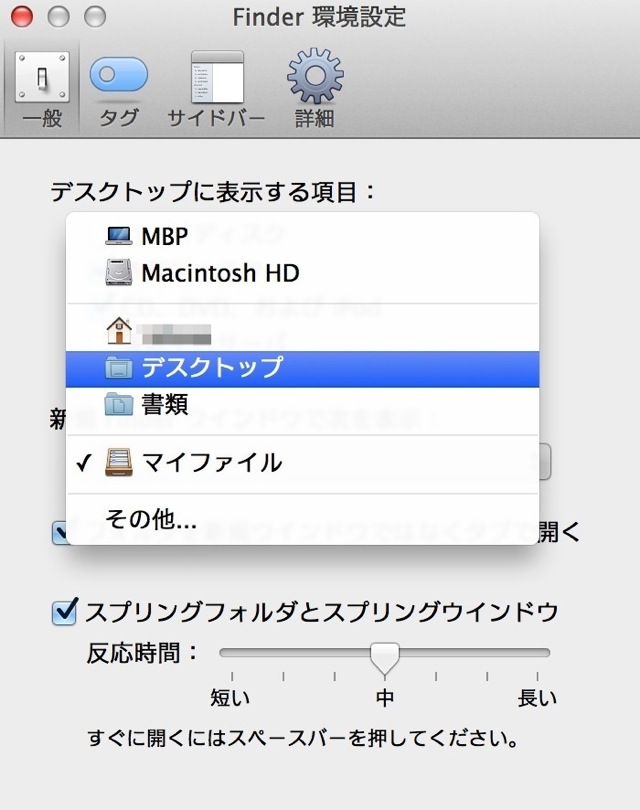The image size is (640, 810).
Task: Choose その他... from the popup menu
Action: (302, 519)
